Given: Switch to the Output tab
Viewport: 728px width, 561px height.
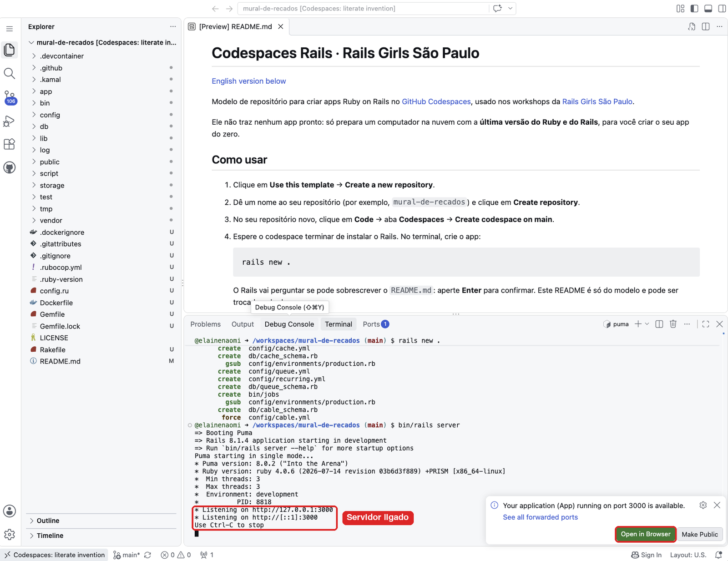Looking at the screenshot, I should (x=243, y=324).
